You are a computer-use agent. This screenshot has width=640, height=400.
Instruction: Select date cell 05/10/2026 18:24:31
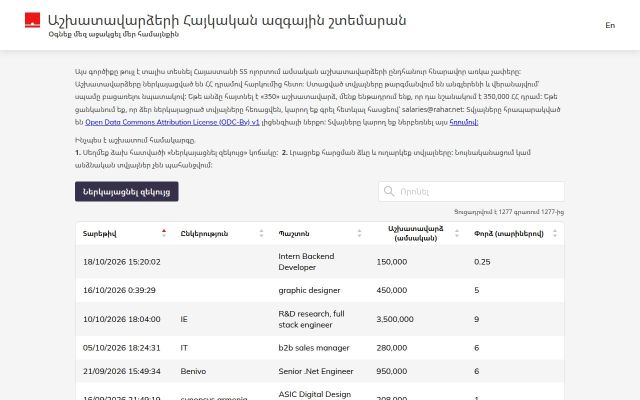tap(124, 348)
